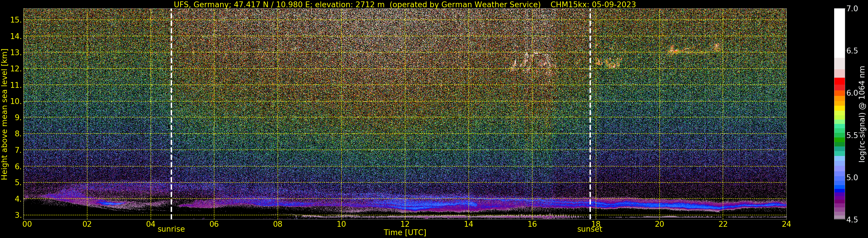Click the colorbar tick label "5.0"
The height and width of the screenshot is (238, 868).
point(852,177)
